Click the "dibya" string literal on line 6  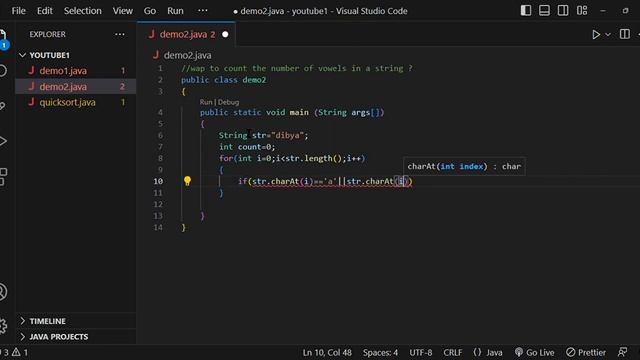(287, 135)
